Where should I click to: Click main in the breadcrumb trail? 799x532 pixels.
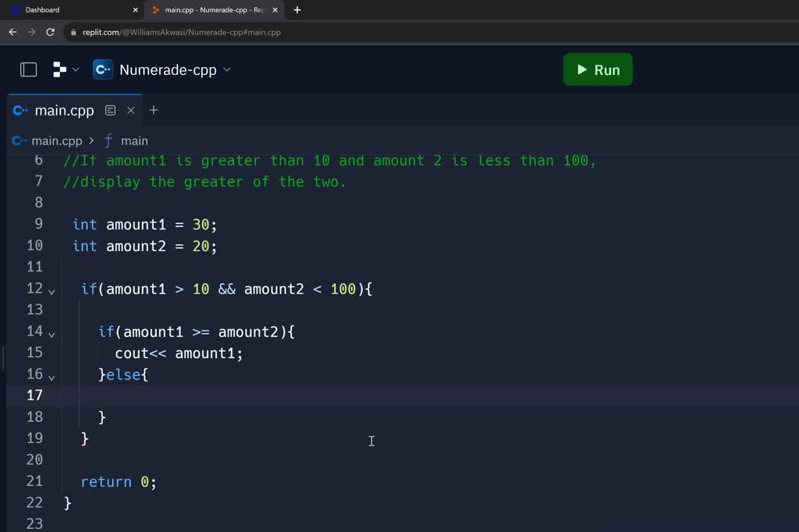(136, 140)
